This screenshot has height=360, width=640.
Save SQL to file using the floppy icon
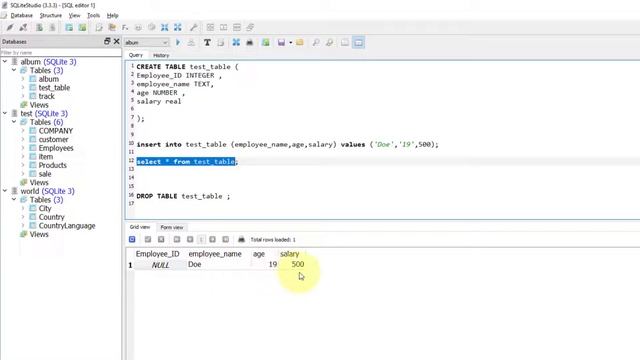[281, 42]
